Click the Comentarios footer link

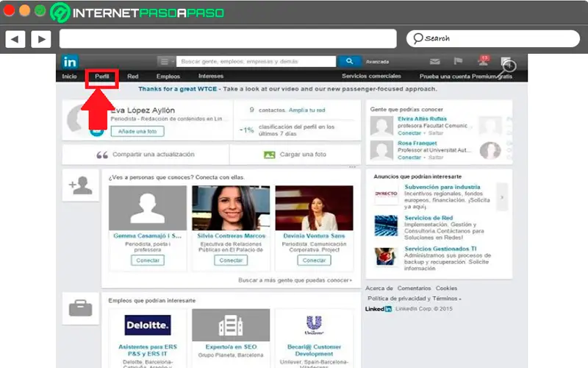(x=414, y=289)
